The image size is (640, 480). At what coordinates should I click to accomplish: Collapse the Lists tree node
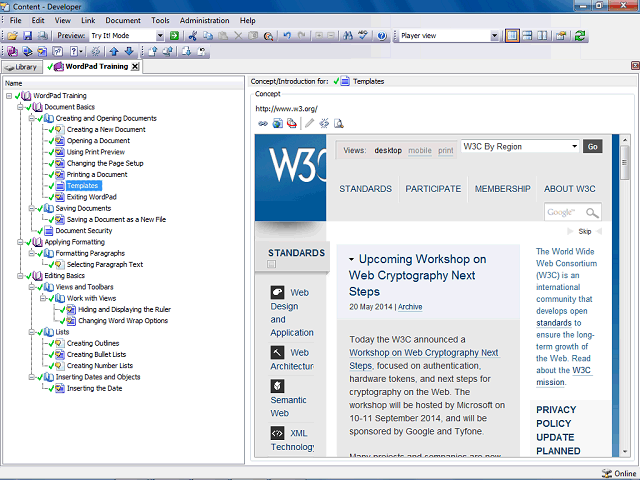[31, 332]
